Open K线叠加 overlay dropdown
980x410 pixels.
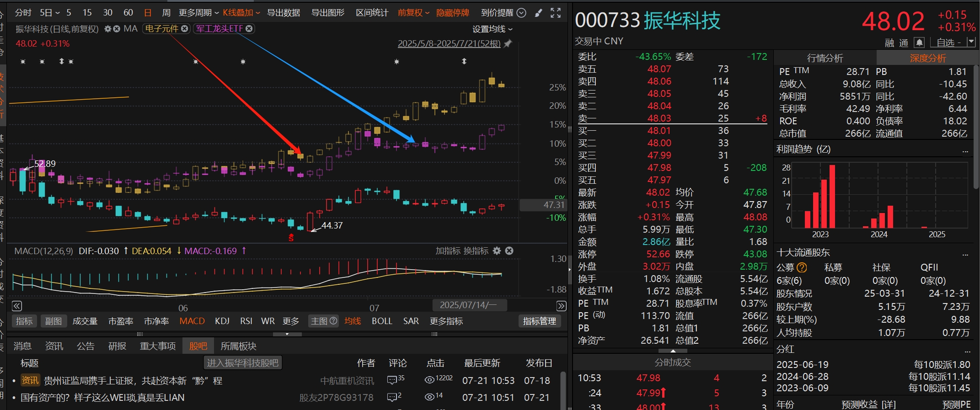pos(241,13)
